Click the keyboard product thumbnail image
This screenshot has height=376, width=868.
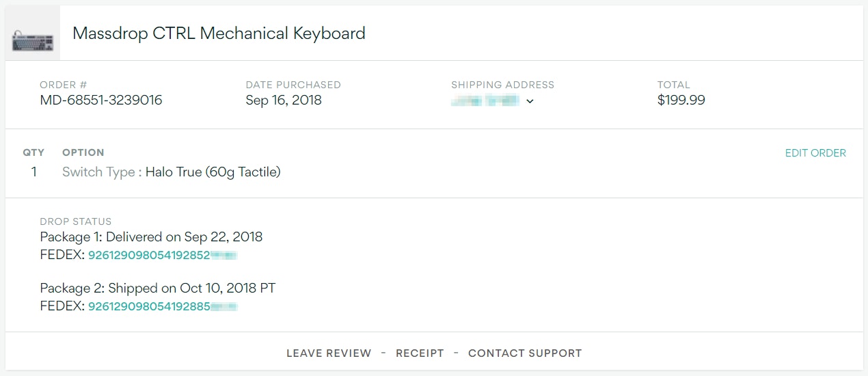(x=33, y=40)
